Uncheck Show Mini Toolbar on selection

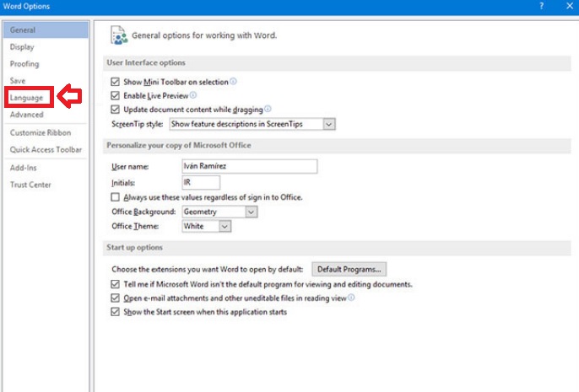pos(116,82)
